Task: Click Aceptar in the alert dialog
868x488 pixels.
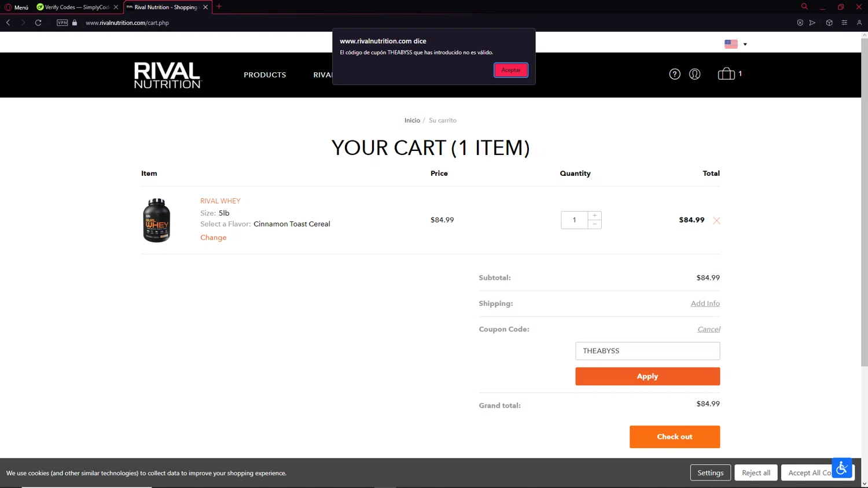Action: point(510,70)
